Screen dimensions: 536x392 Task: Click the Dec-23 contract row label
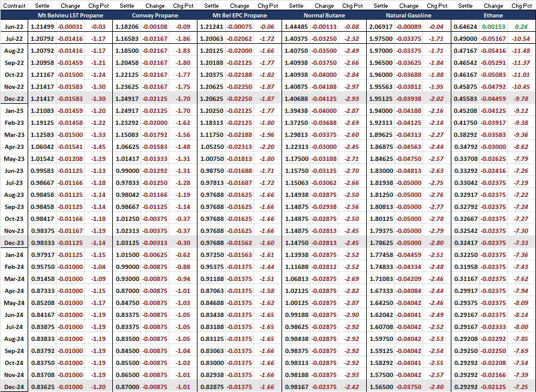click(14, 243)
